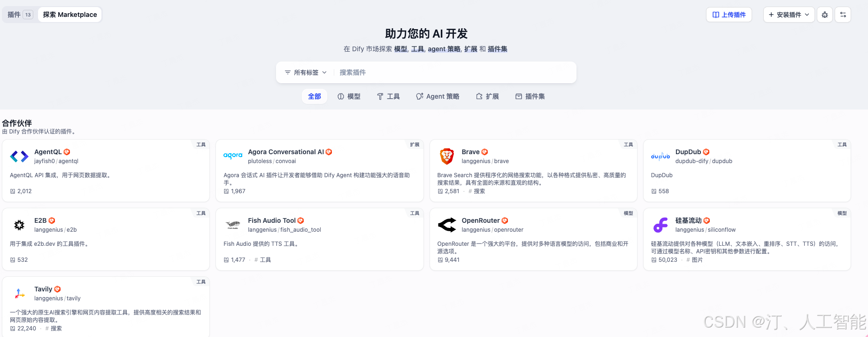Click the 9,441 install count on OpenRouter

click(x=452, y=260)
